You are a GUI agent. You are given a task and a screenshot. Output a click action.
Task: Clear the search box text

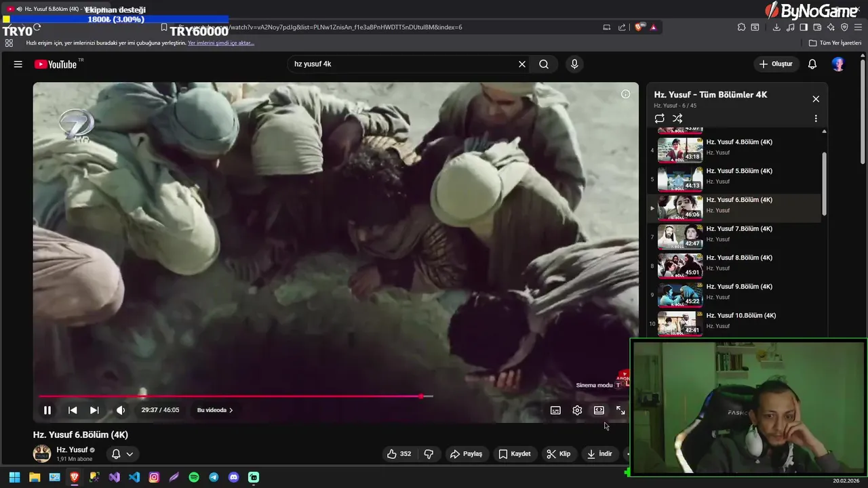coord(521,64)
